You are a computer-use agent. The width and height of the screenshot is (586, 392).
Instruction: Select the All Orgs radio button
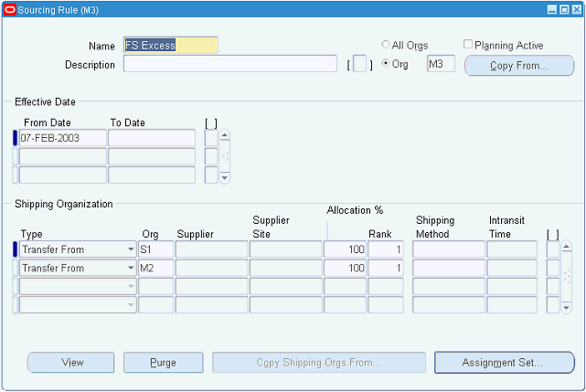point(385,45)
